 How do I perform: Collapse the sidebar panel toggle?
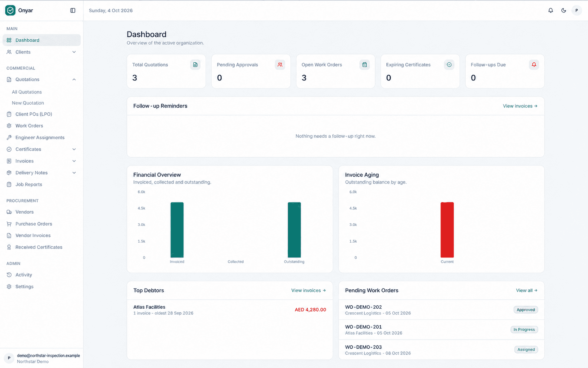point(73,10)
